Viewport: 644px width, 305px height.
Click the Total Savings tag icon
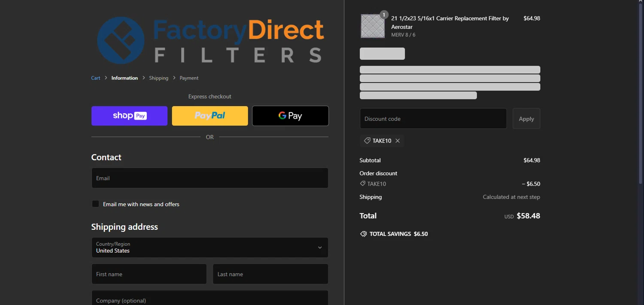tap(363, 234)
